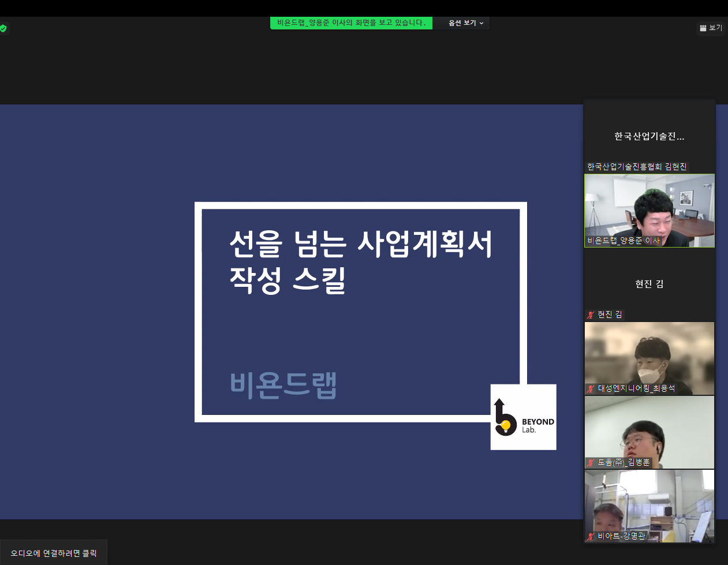Click slide title 선을 넘는 사업계획서
Image resolution: width=728 pixels, height=565 pixels.
pos(361,244)
